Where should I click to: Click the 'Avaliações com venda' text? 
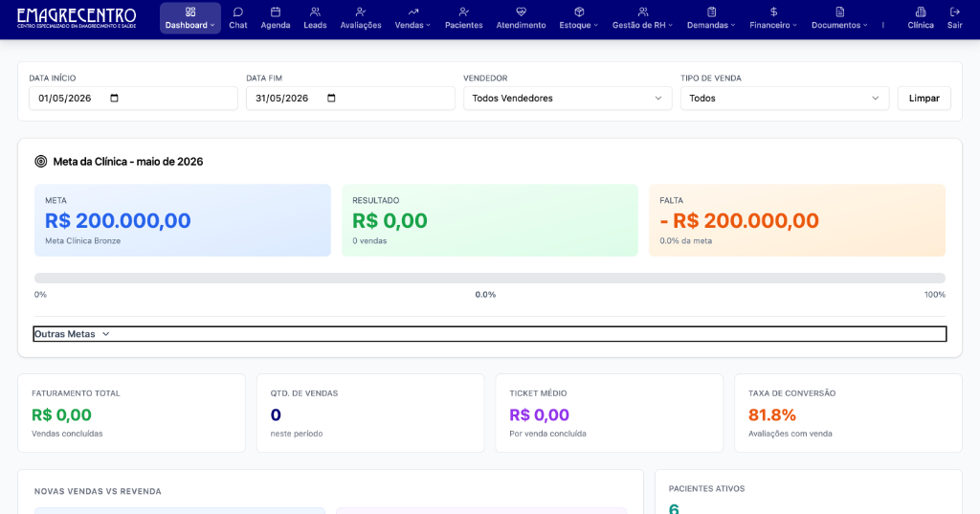pos(790,434)
